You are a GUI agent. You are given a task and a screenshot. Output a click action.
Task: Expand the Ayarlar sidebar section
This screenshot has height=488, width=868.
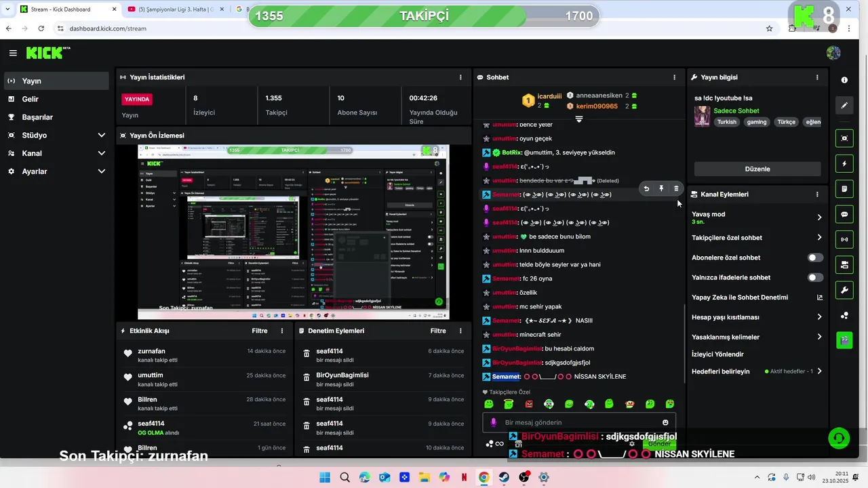point(56,171)
